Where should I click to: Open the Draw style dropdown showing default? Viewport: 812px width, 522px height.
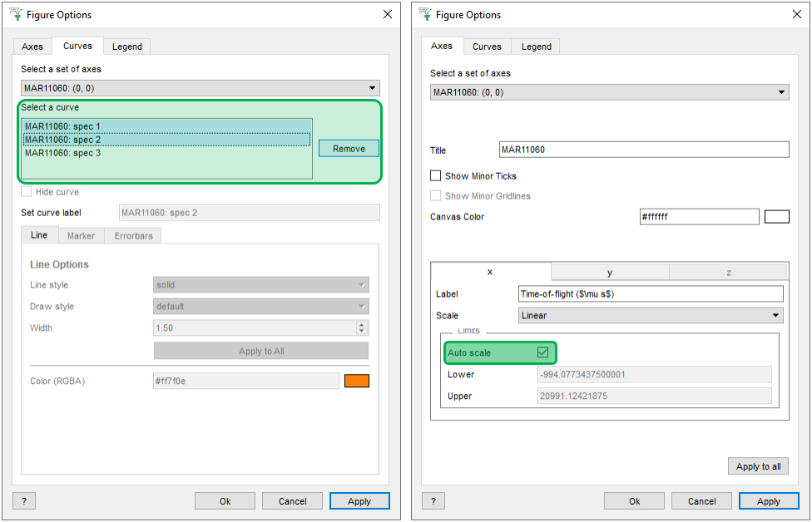[x=260, y=307]
